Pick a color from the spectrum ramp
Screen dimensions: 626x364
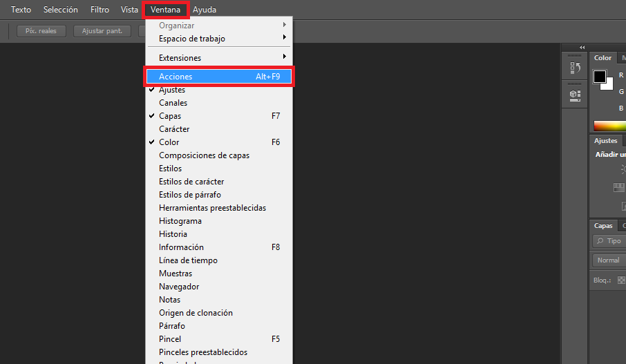point(609,126)
